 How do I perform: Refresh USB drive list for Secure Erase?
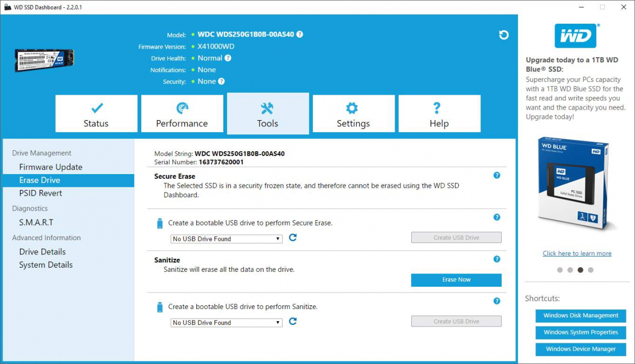click(293, 238)
